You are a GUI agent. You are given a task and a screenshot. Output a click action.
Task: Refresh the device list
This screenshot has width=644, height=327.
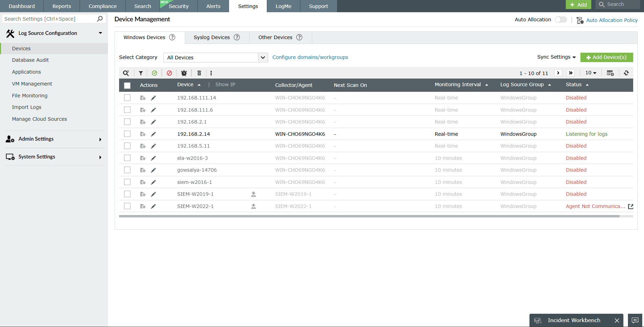click(626, 73)
